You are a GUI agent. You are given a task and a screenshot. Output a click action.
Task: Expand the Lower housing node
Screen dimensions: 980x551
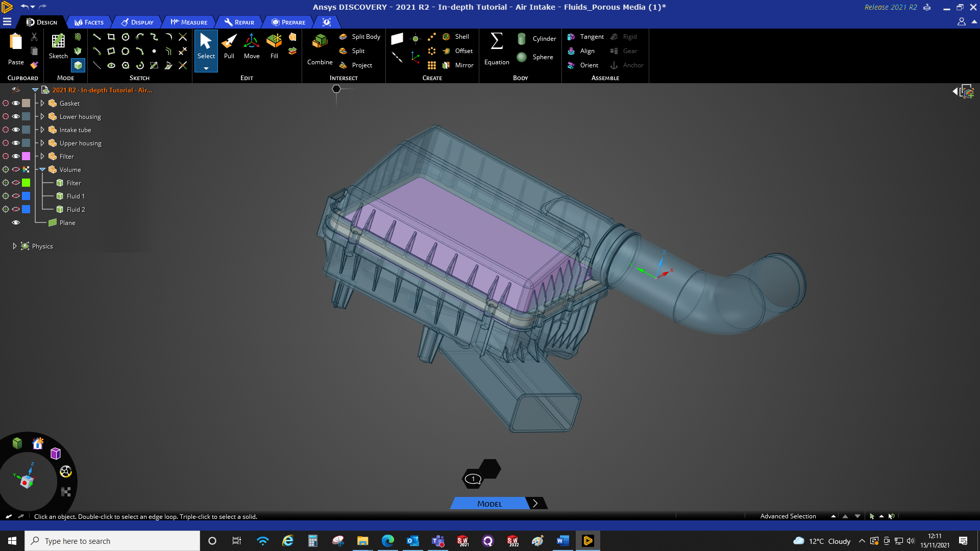[x=42, y=116]
